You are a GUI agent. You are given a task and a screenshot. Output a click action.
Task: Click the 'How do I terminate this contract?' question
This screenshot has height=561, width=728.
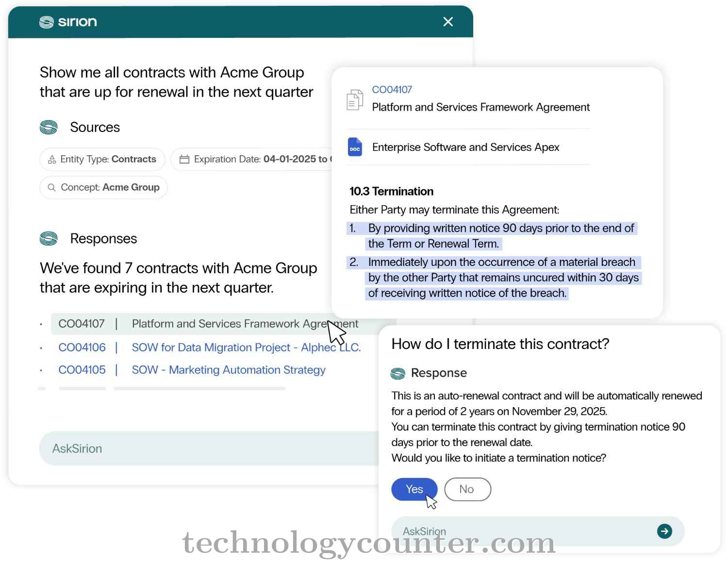tap(500, 344)
